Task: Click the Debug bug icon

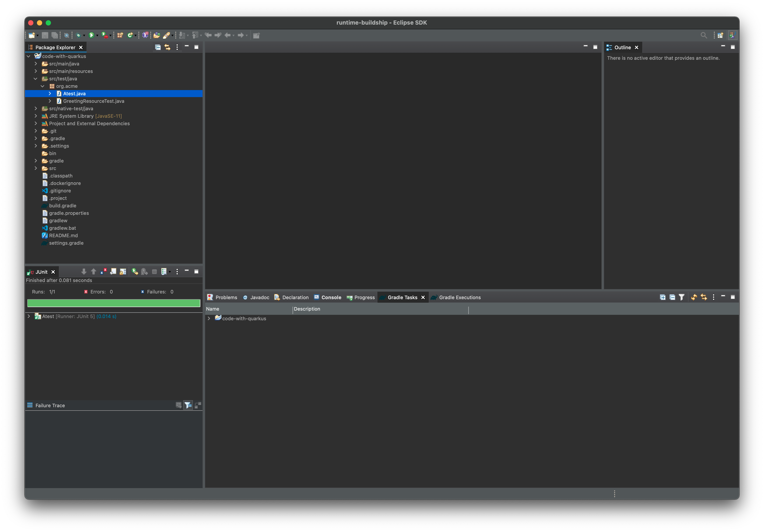Action: [78, 35]
